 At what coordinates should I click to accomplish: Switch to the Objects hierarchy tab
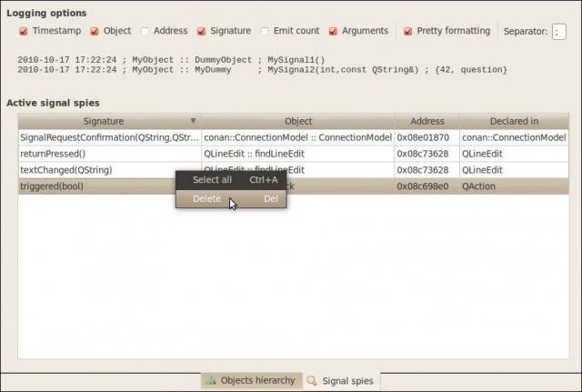(x=257, y=380)
